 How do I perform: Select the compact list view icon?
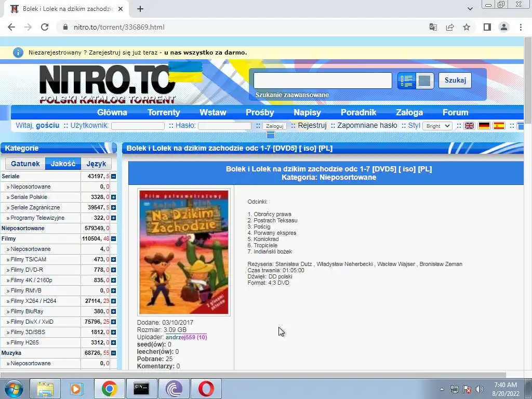pos(425,81)
